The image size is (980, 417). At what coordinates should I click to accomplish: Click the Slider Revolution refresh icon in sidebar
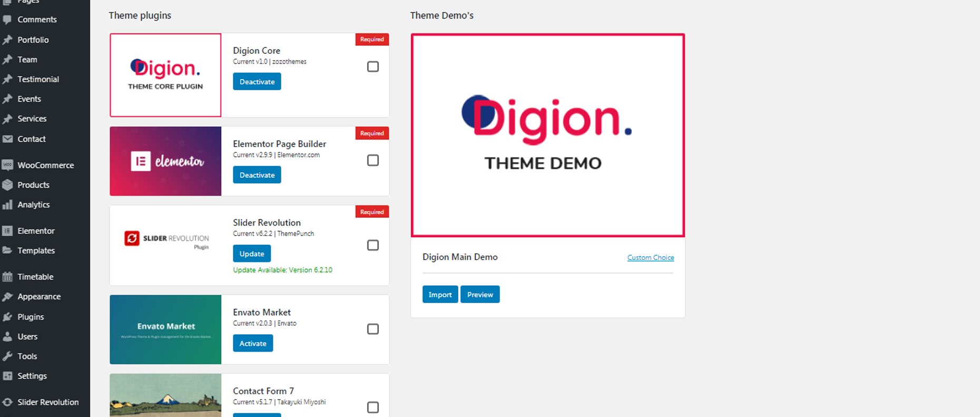[7, 402]
